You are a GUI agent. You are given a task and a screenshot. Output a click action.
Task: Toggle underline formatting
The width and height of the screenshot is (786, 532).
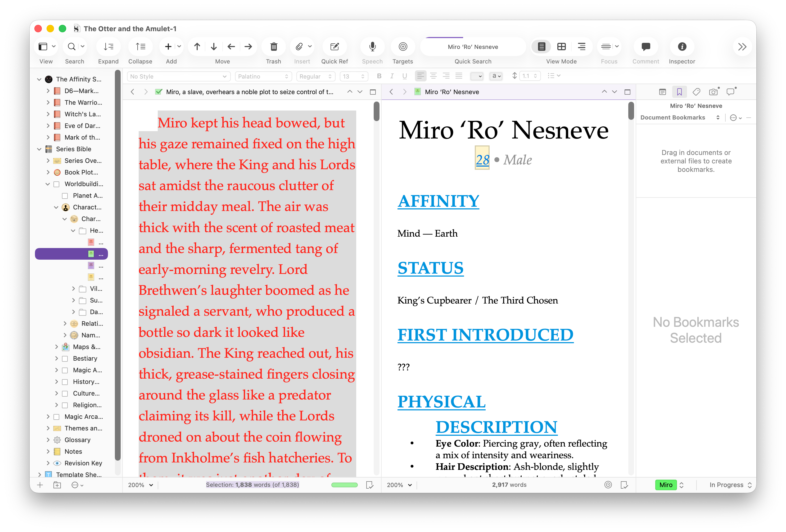pos(404,76)
